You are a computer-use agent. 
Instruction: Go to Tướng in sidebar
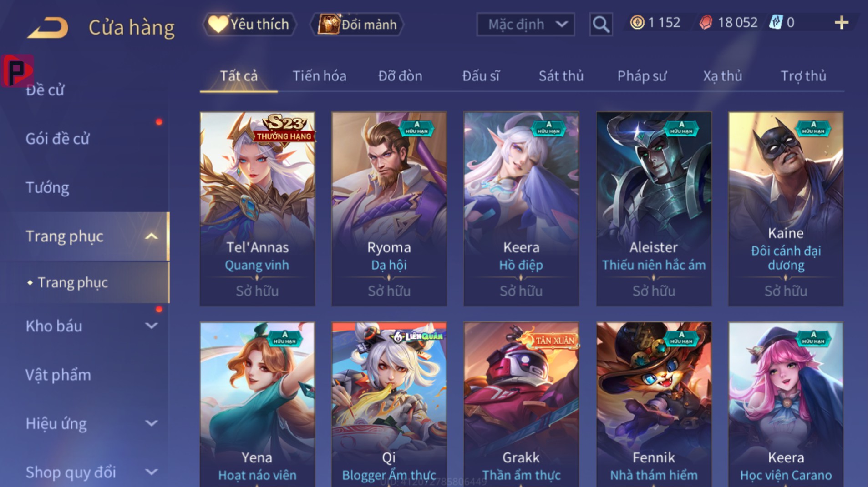pyautogui.click(x=47, y=187)
